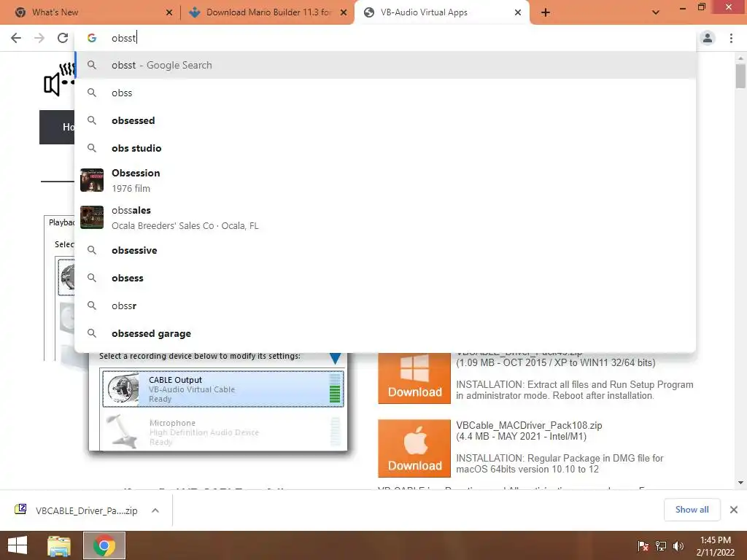Click the address bar containing obsst
Image resolution: width=747 pixels, height=560 pixels.
point(385,38)
